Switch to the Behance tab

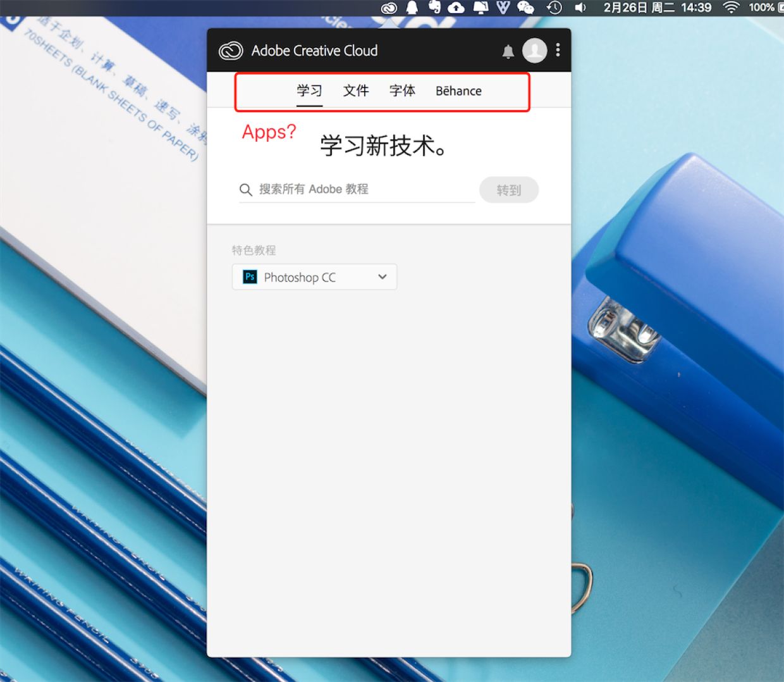click(458, 91)
